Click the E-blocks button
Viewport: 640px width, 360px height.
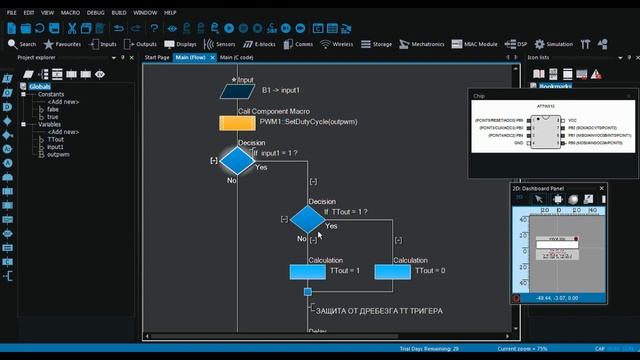click(259, 44)
